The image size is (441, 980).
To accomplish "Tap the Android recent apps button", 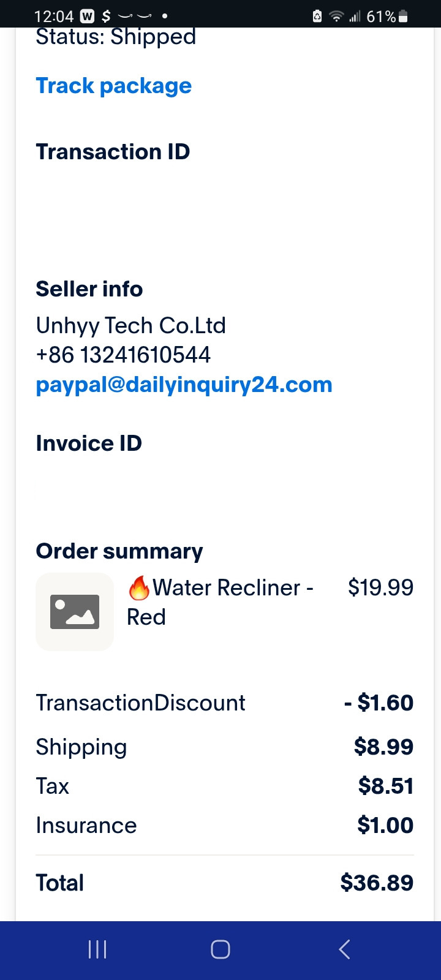I will [x=97, y=949].
